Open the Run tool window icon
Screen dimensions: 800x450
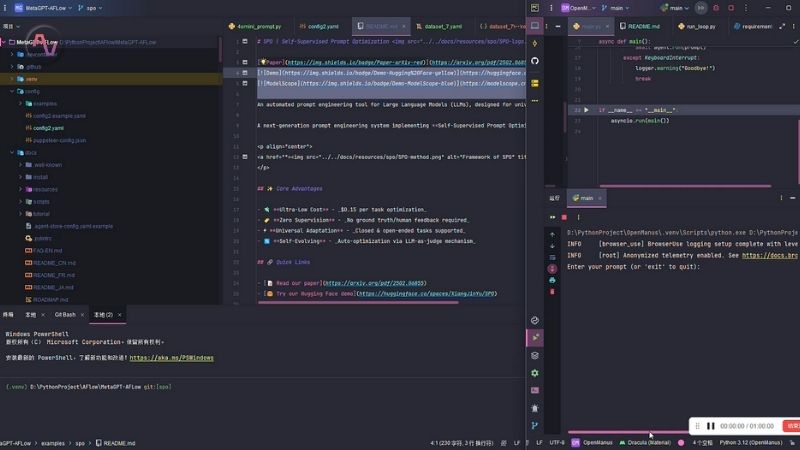pos(535,338)
